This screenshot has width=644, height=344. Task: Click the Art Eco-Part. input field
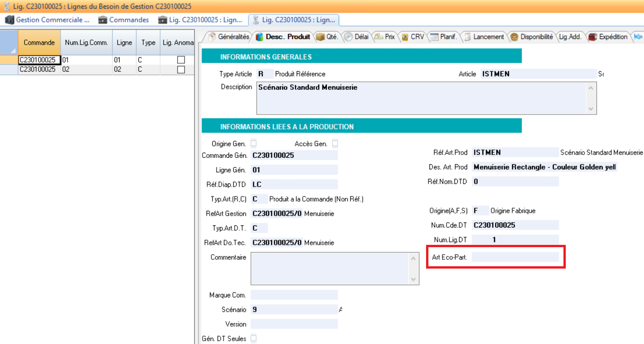point(515,257)
